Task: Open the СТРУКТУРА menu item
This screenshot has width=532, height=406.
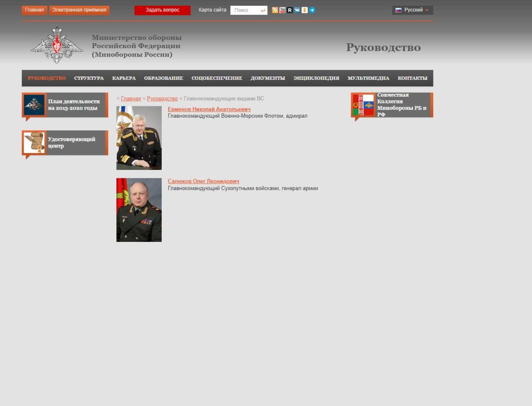Action: [x=89, y=78]
